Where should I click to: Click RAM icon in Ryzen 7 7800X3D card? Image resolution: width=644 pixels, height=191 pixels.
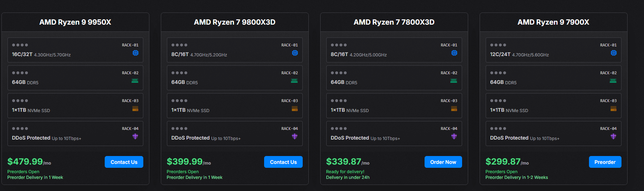pos(454,81)
